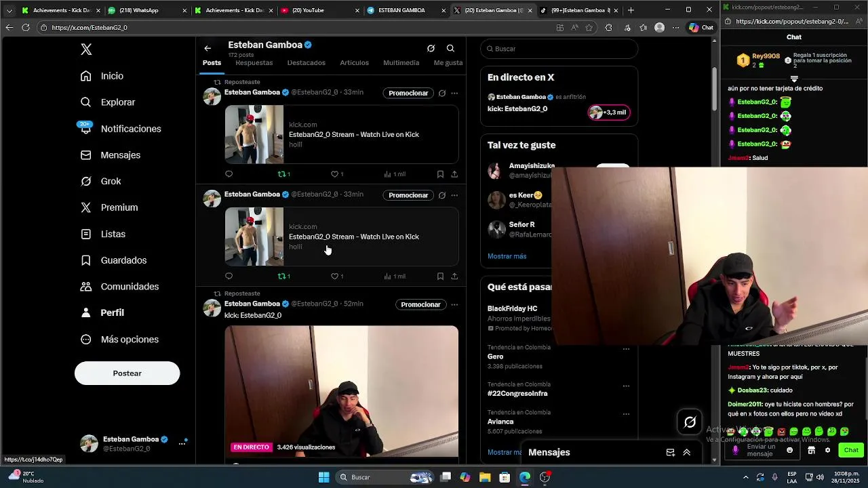
Task: Open Guardados in X sidebar
Action: [x=113, y=260]
